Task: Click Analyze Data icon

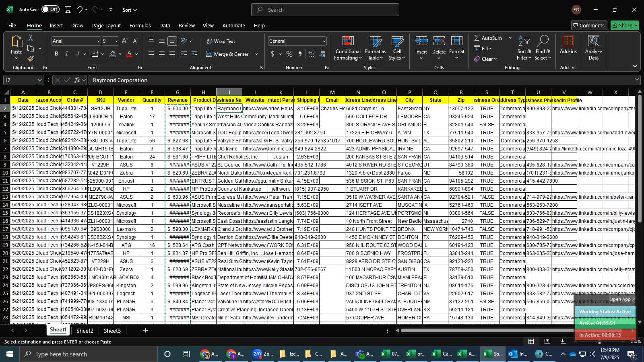Action: coord(594,47)
